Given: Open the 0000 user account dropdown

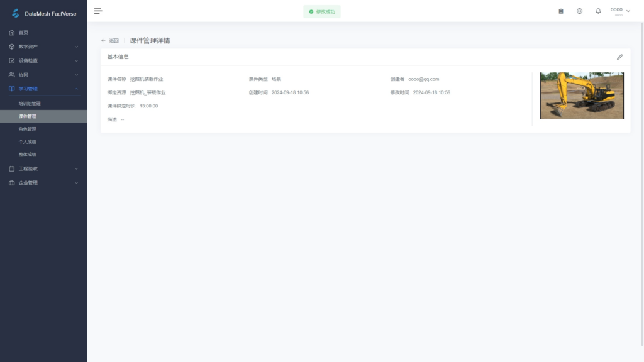Looking at the screenshot, I should tap(620, 11).
